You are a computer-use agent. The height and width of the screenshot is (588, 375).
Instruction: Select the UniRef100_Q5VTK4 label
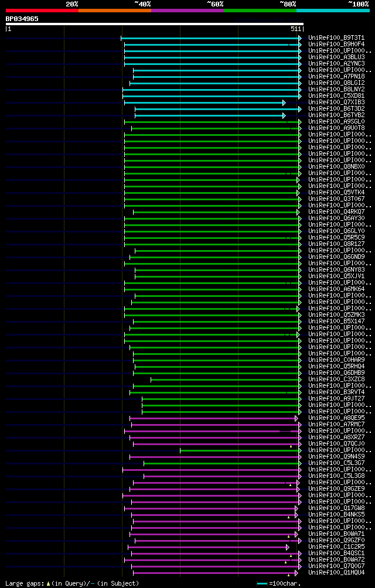click(x=336, y=193)
